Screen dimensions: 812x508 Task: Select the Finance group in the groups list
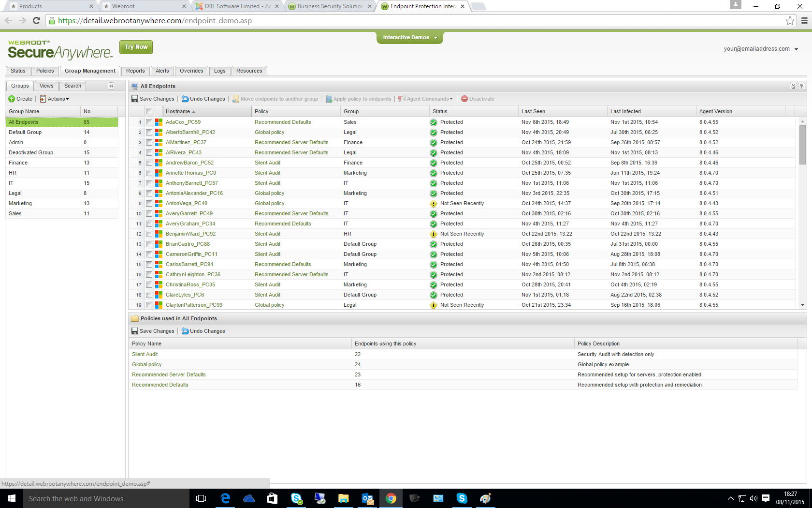pyautogui.click(x=62, y=163)
